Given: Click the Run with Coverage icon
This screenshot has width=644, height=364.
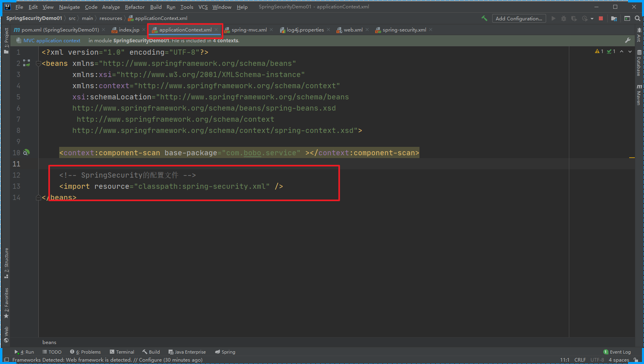Looking at the screenshot, I should coord(574,18).
